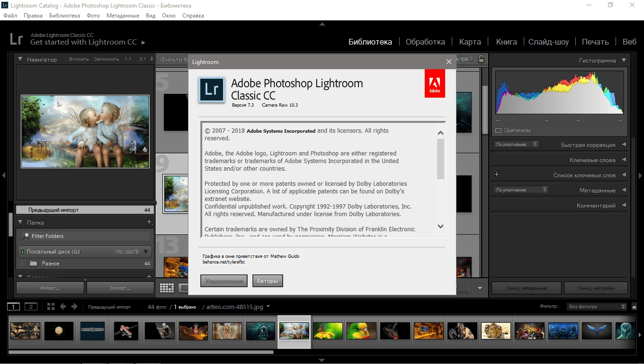Click the Lr logo in the identity plate
644x364 pixels.
tap(16, 39)
